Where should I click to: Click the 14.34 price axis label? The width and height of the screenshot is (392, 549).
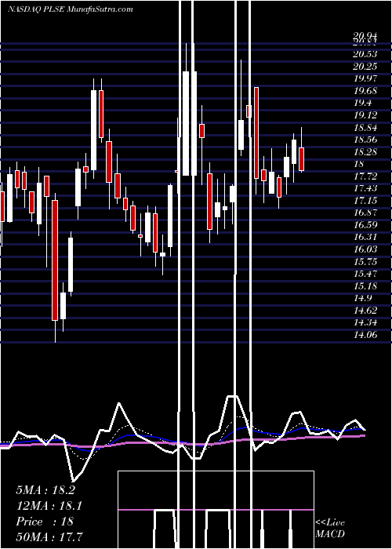coord(365,322)
